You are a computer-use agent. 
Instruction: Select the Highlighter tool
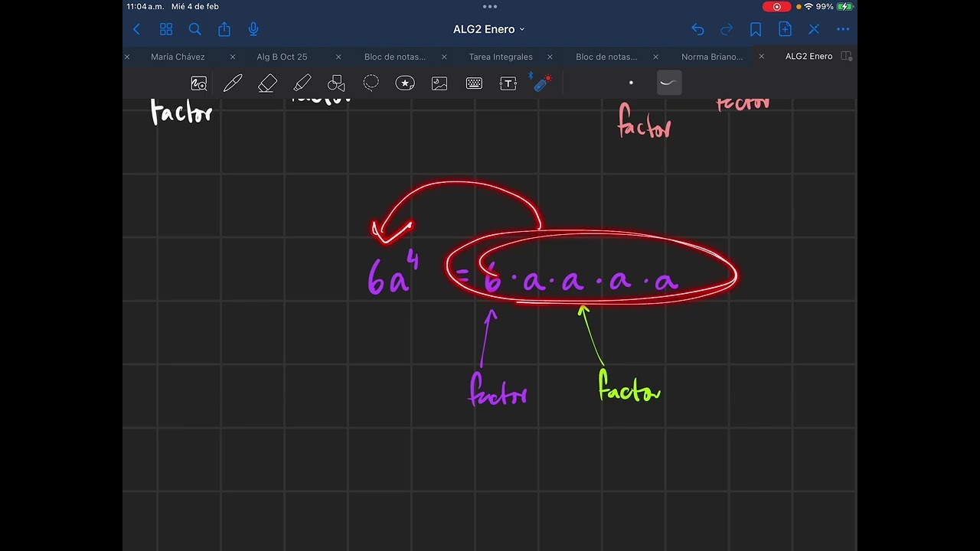tap(302, 83)
